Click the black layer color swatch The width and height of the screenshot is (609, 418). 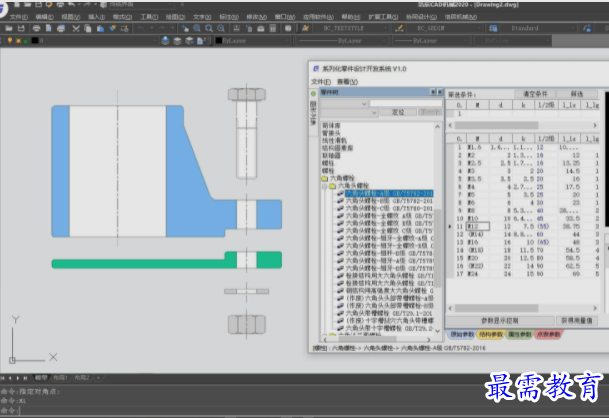[35, 41]
